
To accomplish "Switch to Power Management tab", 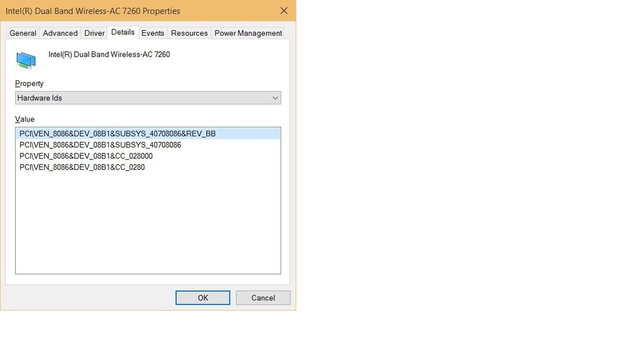I will [x=248, y=33].
